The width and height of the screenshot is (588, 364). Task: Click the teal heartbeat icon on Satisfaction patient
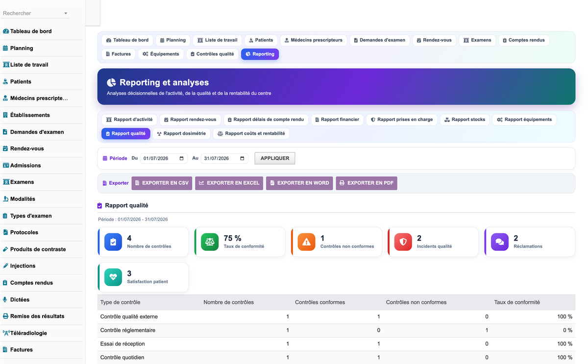coord(113,277)
